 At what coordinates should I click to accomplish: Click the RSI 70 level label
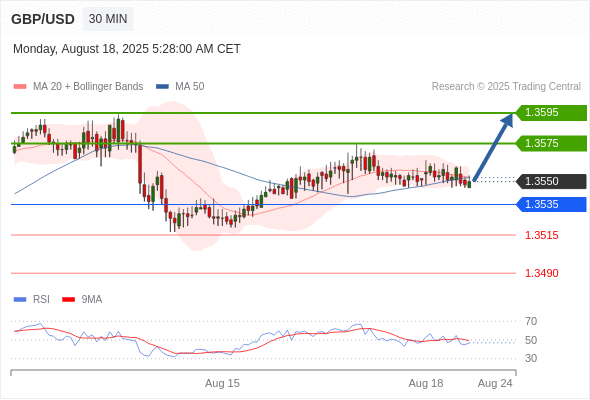point(531,321)
